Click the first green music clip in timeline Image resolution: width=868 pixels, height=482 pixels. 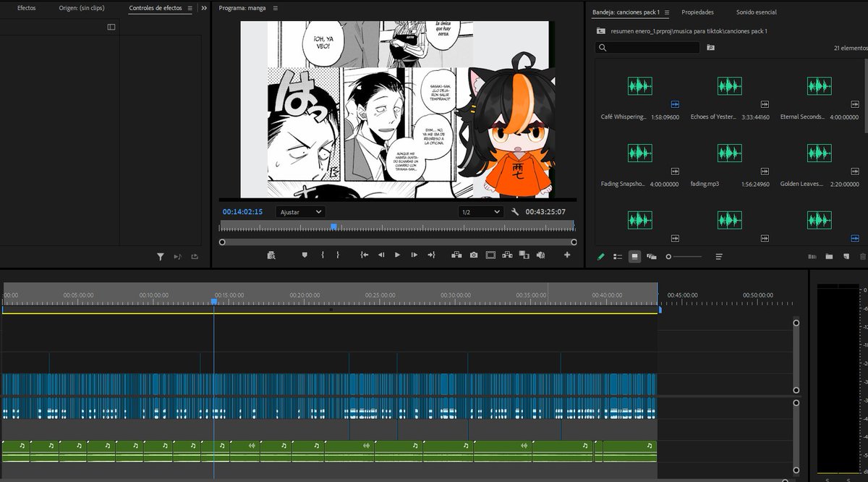[16, 450]
